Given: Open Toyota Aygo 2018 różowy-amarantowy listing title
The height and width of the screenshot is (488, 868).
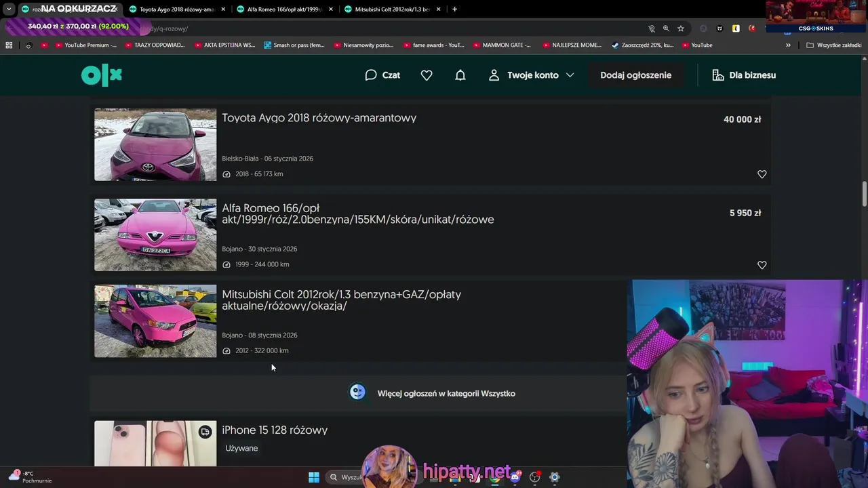Looking at the screenshot, I should click(319, 118).
